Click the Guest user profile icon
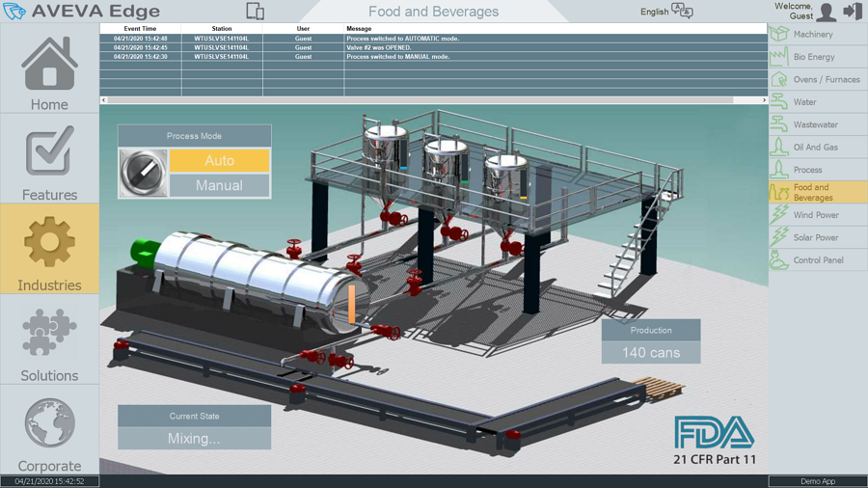Screen dimensions: 868x488 [827, 12]
